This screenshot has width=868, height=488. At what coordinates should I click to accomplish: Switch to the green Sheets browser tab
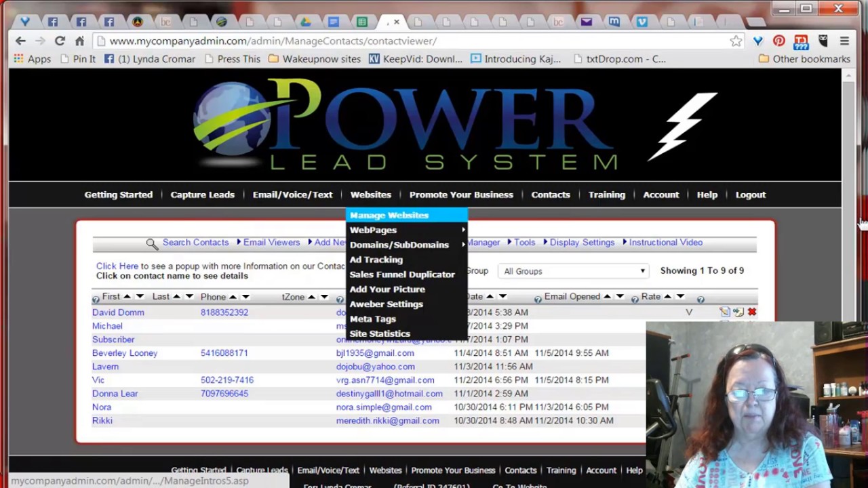(x=361, y=22)
